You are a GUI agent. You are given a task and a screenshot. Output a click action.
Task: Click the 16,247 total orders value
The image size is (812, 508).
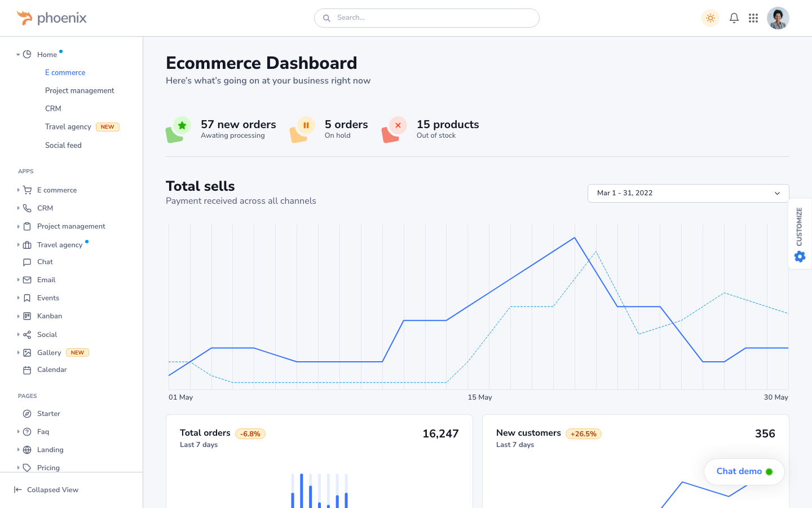(x=440, y=433)
